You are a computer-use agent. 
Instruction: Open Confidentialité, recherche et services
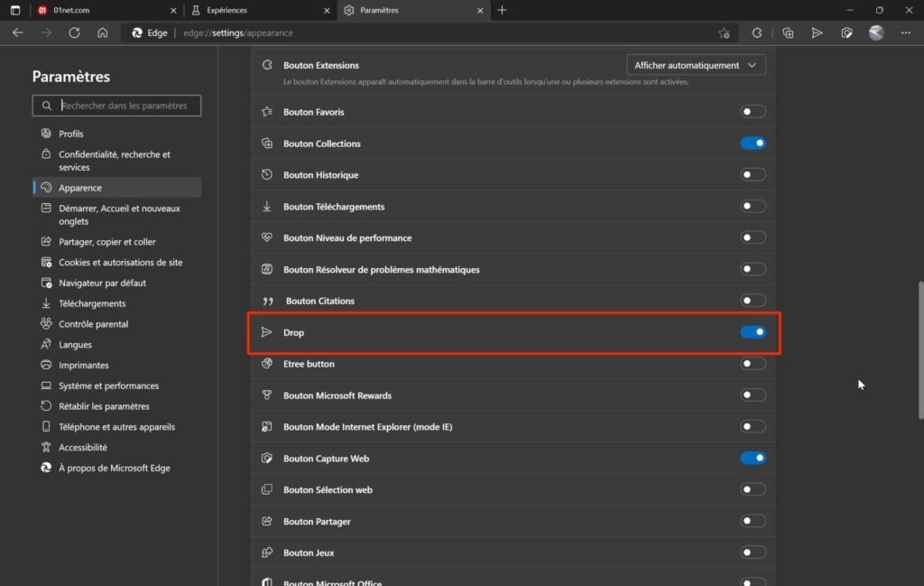116,161
